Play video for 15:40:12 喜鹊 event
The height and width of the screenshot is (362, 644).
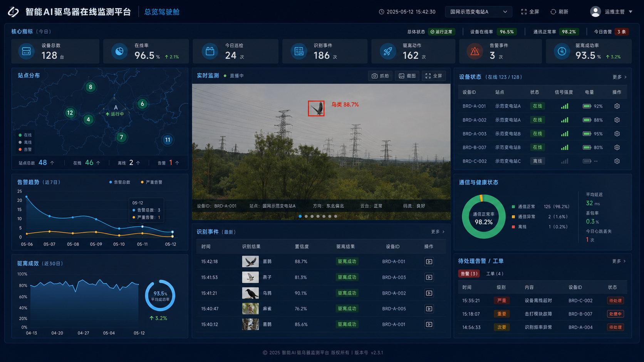(429, 325)
